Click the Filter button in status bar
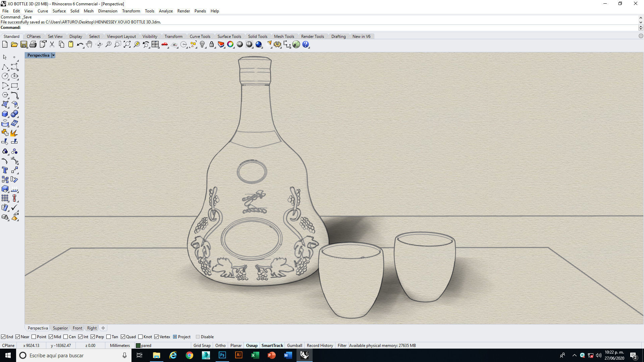 (x=342, y=346)
